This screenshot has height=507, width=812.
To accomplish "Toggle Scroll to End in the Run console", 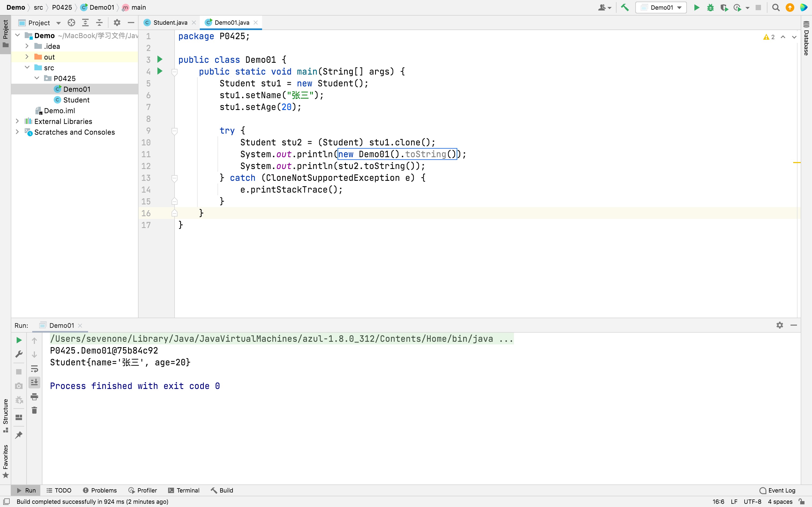I will pos(34,382).
